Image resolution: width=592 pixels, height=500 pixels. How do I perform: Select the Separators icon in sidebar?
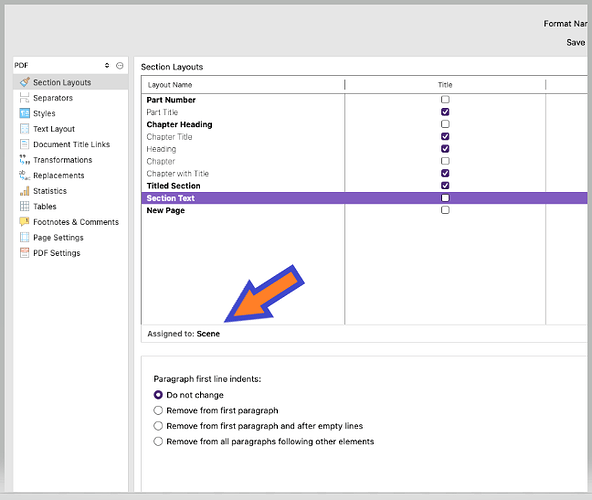[25, 97]
